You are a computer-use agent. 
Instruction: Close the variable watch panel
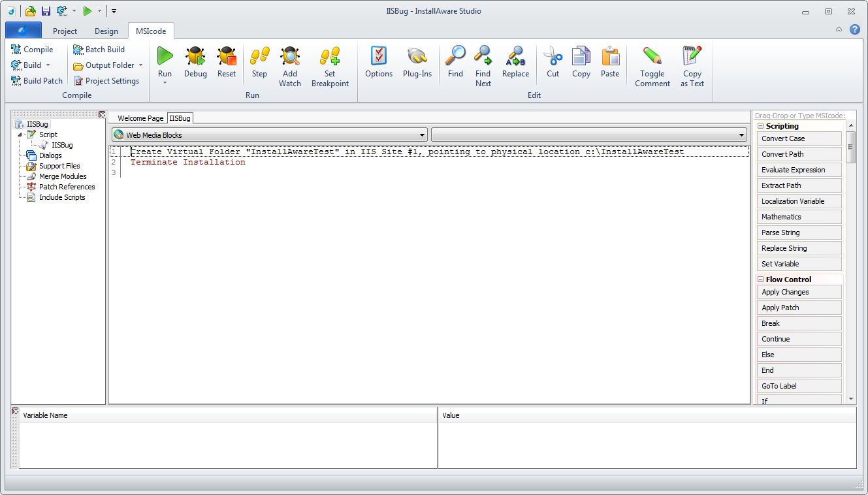(x=15, y=411)
